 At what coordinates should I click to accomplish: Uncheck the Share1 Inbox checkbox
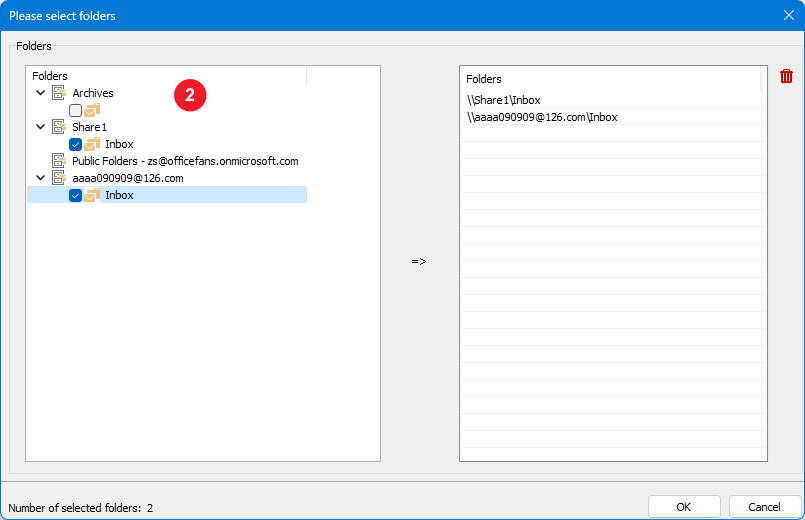(x=76, y=144)
